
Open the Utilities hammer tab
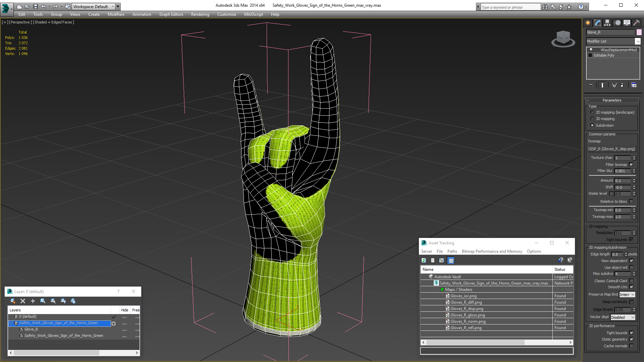pyautogui.click(x=636, y=23)
